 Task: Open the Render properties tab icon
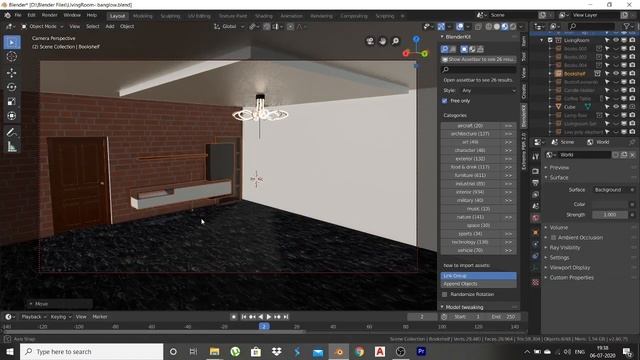pyautogui.click(x=536, y=171)
